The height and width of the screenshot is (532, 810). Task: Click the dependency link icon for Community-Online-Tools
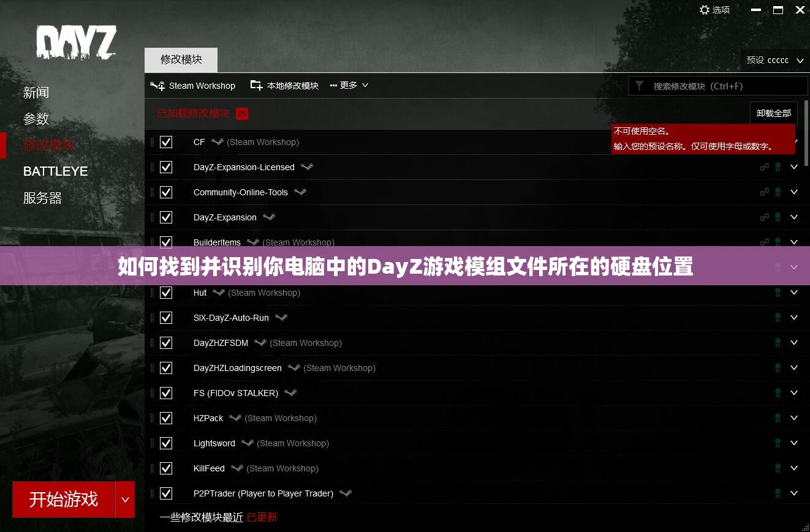765,192
